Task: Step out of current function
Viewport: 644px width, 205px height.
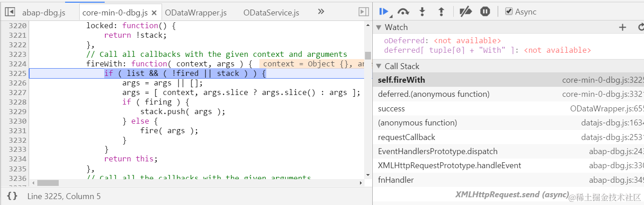Action: pos(441,12)
